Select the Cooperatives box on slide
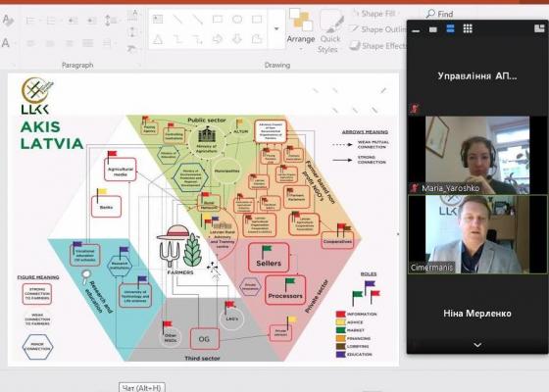The image size is (549, 392). (337, 241)
